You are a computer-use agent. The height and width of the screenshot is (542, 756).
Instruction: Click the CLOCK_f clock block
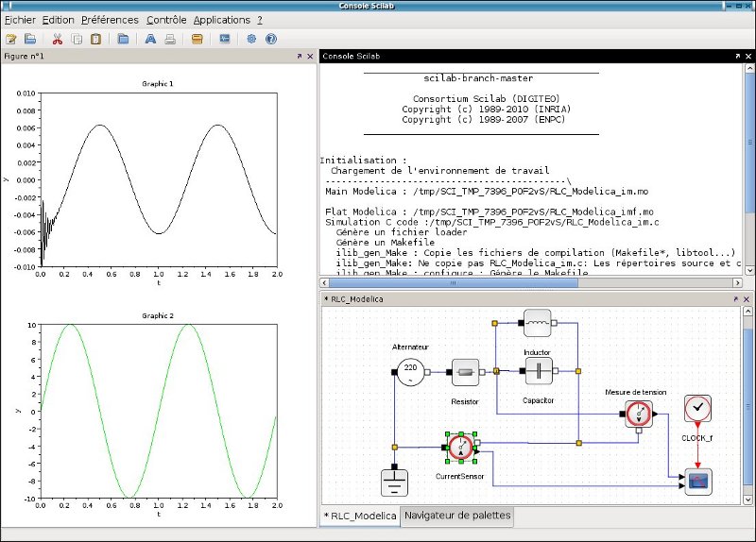697,409
